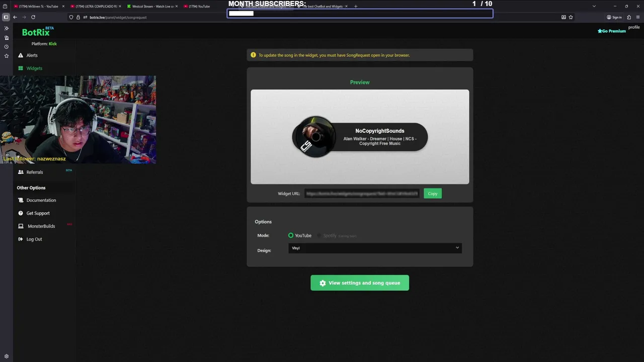Click browser Sign in button

[x=614, y=17]
